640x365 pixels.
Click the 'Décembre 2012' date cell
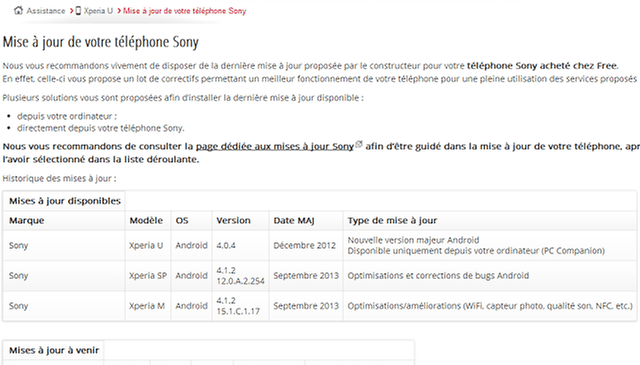tap(304, 245)
